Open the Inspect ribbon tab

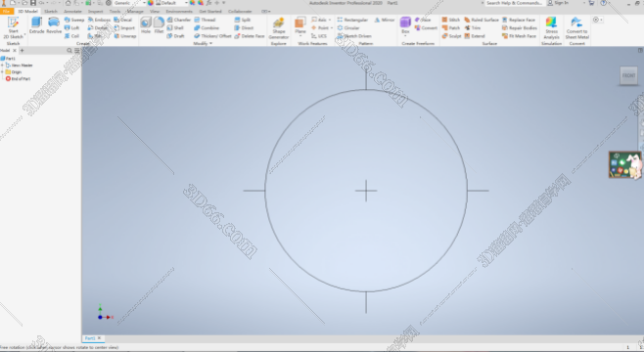point(95,11)
